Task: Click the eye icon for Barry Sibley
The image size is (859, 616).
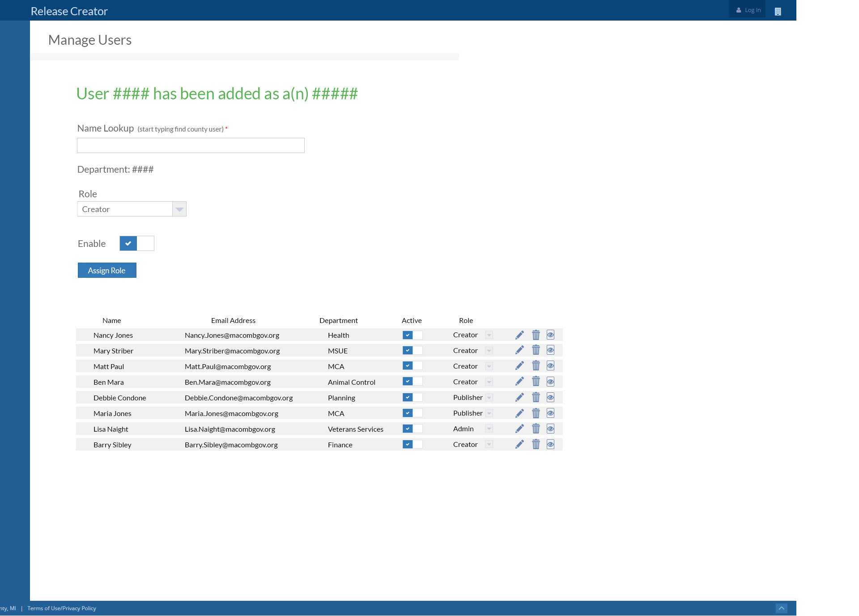Action: 550,444
